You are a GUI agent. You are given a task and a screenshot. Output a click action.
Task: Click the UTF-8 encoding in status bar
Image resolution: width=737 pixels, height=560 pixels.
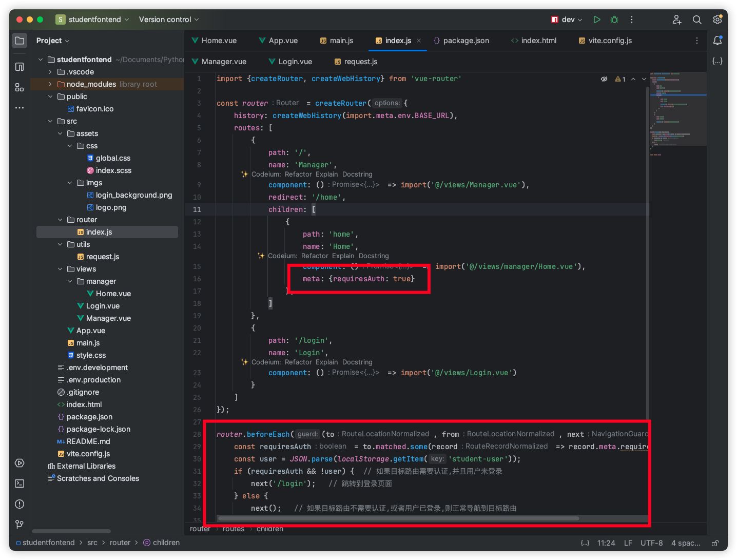[651, 543]
